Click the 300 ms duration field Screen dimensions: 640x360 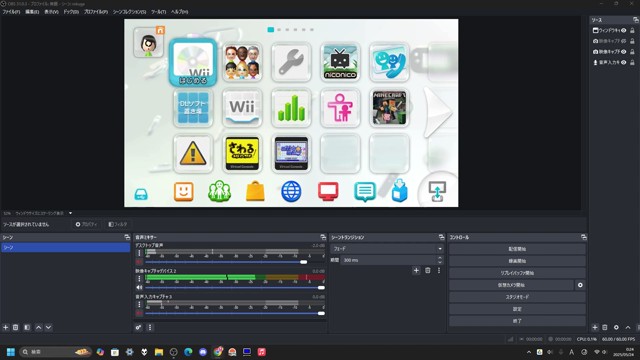(x=389, y=260)
